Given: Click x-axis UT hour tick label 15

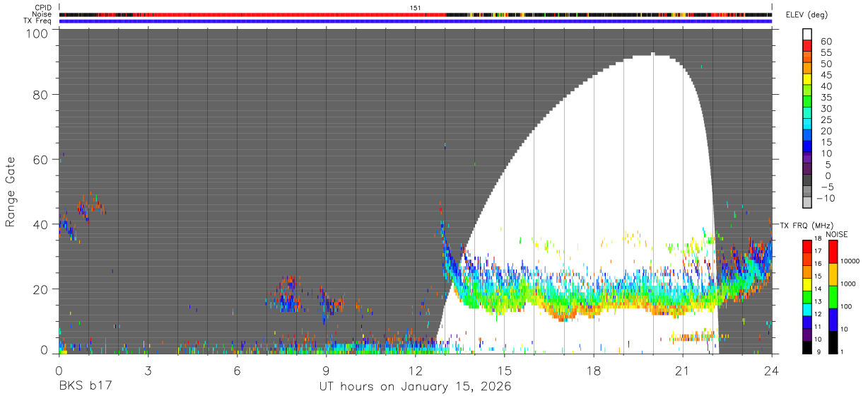Looking at the screenshot, I should click(x=505, y=371).
